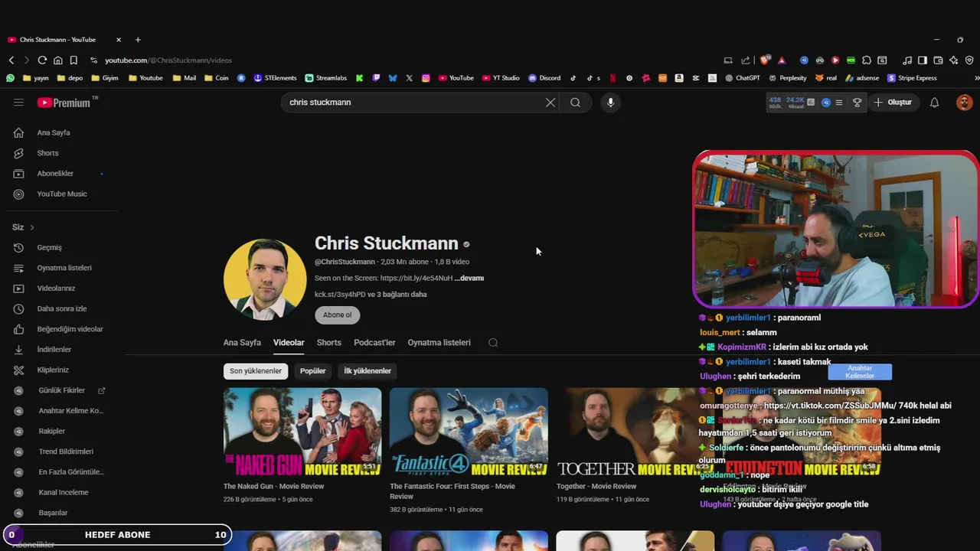Open the X (Twitter) bookmark

point(409,78)
